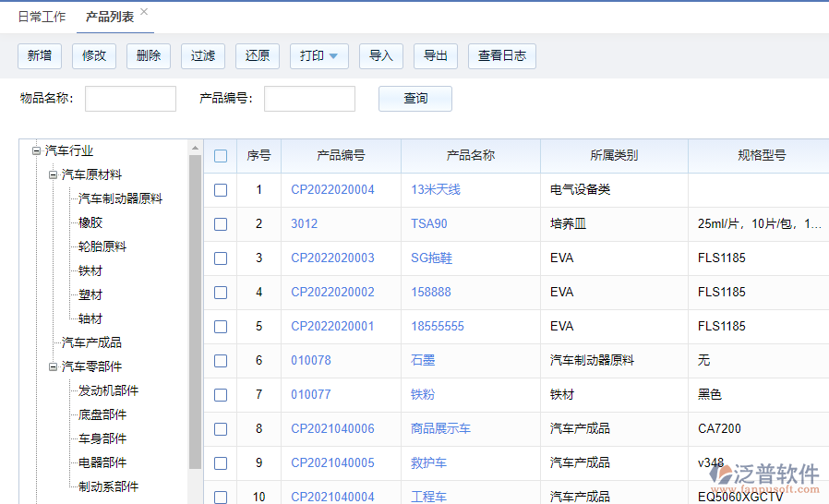The width and height of the screenshot is (829, 504).
Task: Check the row for 13米天线
Action: tap(221, 190)
